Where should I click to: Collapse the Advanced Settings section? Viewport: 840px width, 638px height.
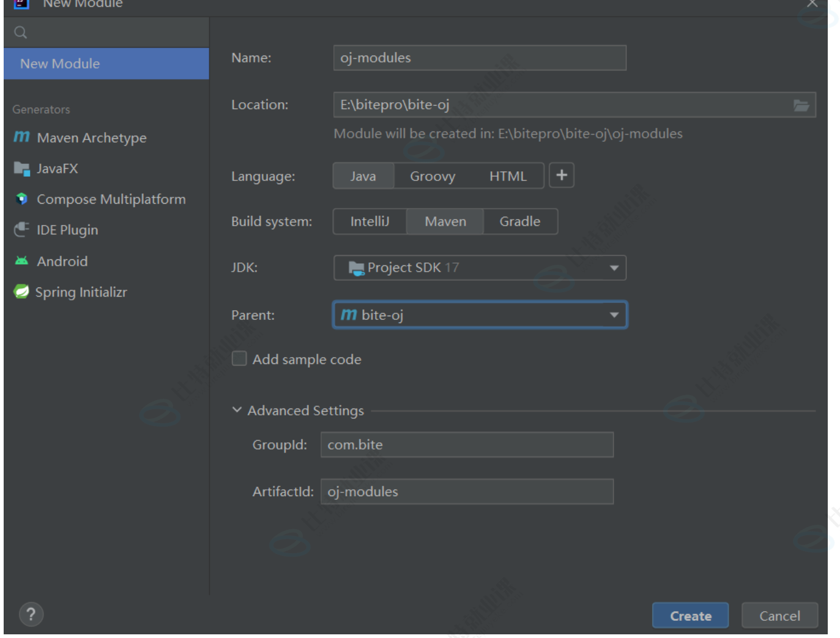(237, 410)
